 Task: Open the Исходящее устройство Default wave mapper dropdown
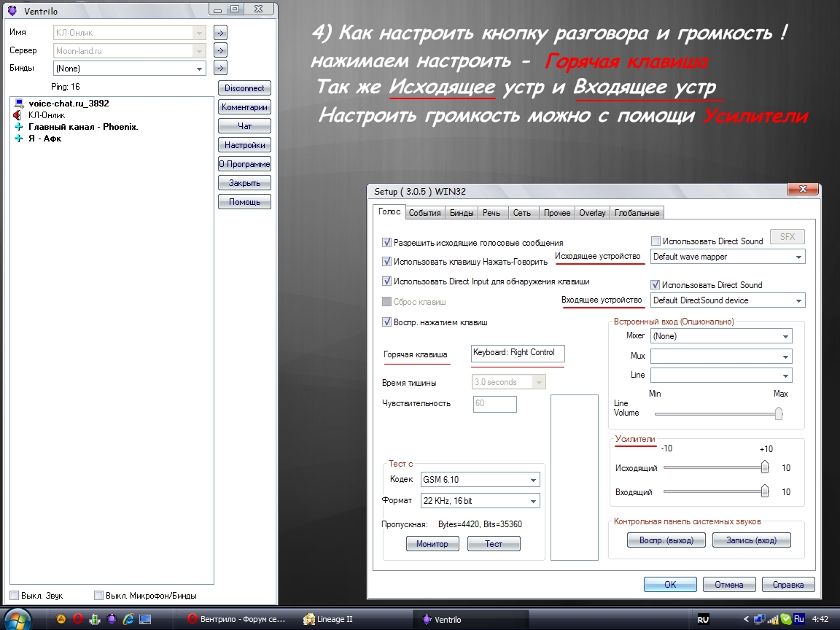[728, 257]
